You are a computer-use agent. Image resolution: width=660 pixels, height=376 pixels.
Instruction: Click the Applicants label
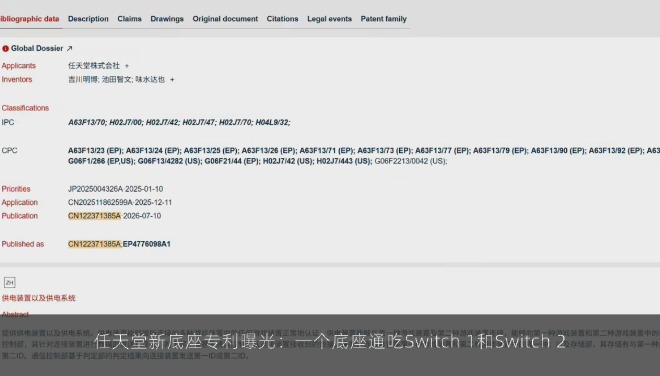[19, 66]
